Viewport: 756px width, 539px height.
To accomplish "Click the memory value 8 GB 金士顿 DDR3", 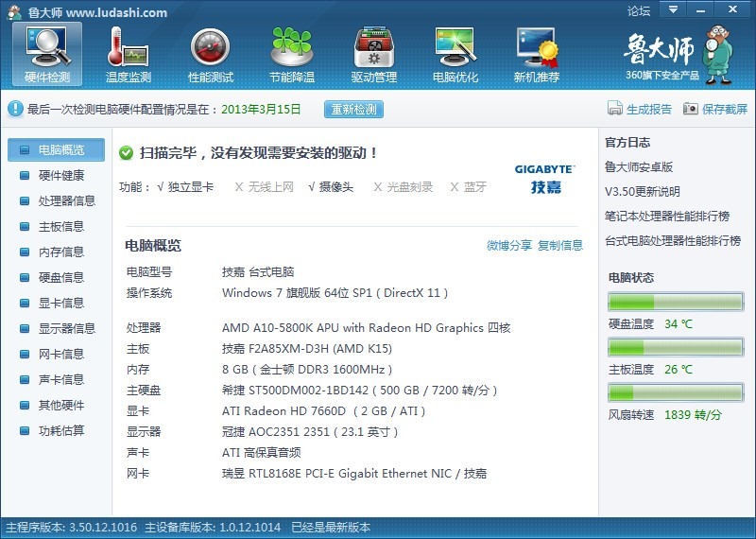I will [x=307, y=369].
